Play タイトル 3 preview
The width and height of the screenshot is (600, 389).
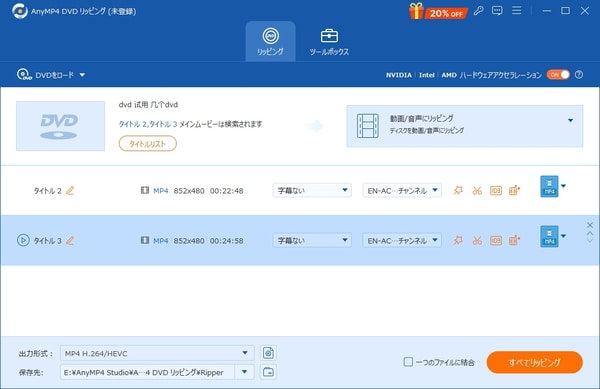pos(23,240)
